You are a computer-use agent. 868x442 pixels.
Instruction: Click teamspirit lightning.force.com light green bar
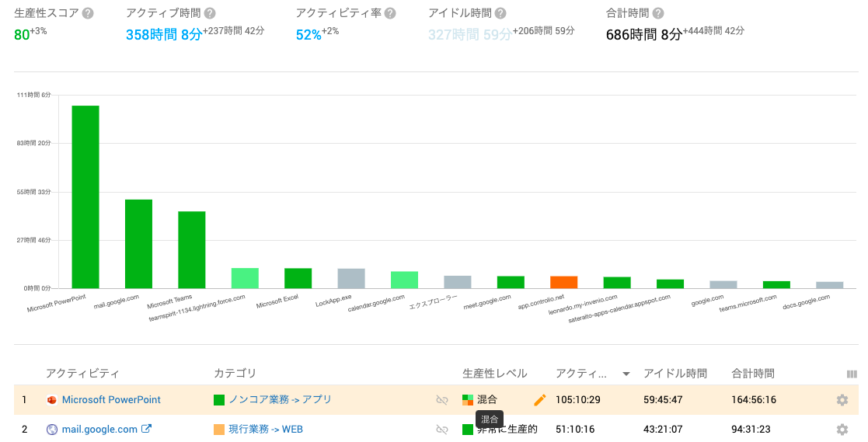[x=245, y=278]
